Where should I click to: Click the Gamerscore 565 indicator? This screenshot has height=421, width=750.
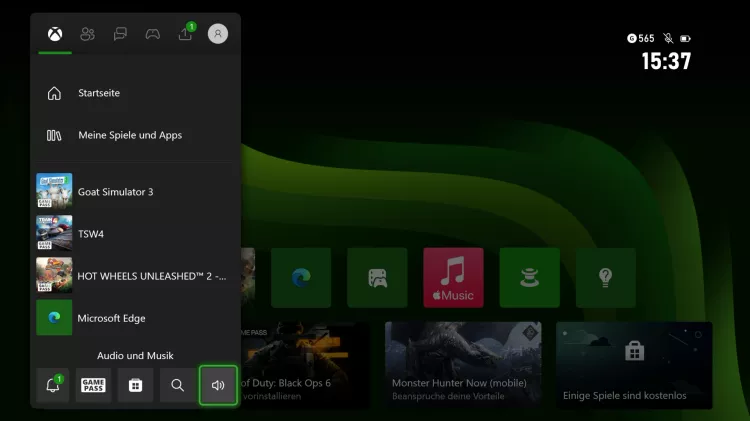[x=640, y=38]
